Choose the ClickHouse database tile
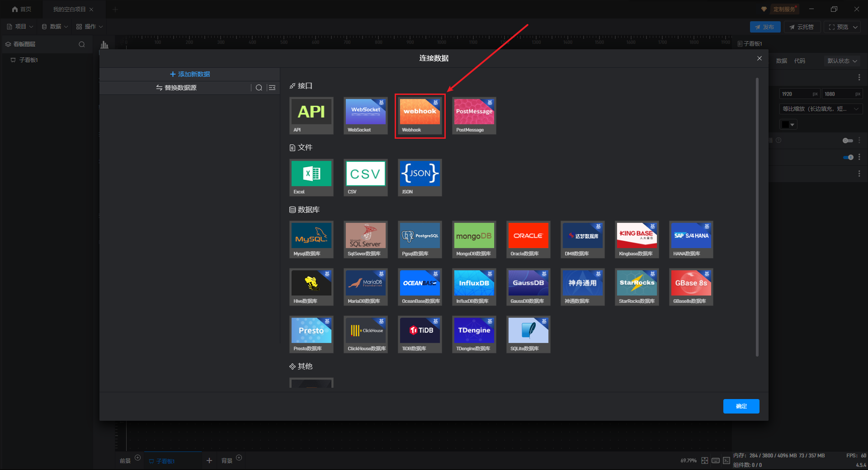The image size is (868, 470). coord(366,334)
